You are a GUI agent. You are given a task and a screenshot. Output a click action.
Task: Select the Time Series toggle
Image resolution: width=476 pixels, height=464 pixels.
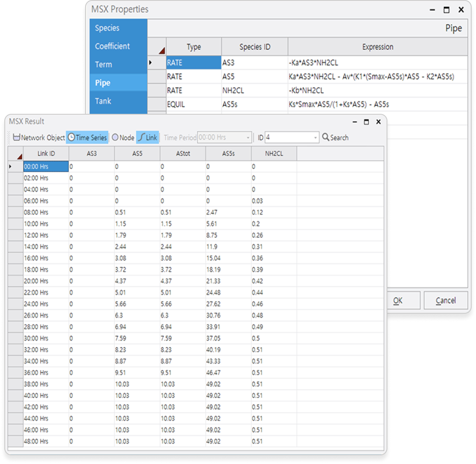pyautogui.click(x=87, y=138)
